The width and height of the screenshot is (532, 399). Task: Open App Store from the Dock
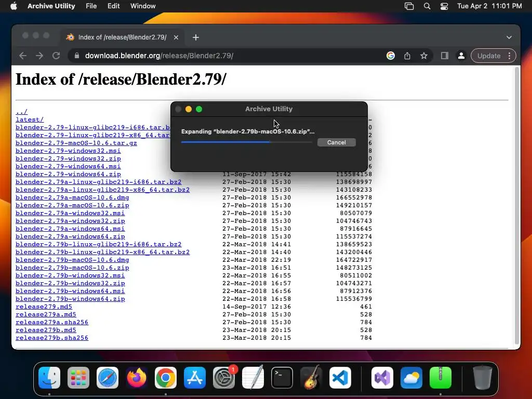point(195,378)
